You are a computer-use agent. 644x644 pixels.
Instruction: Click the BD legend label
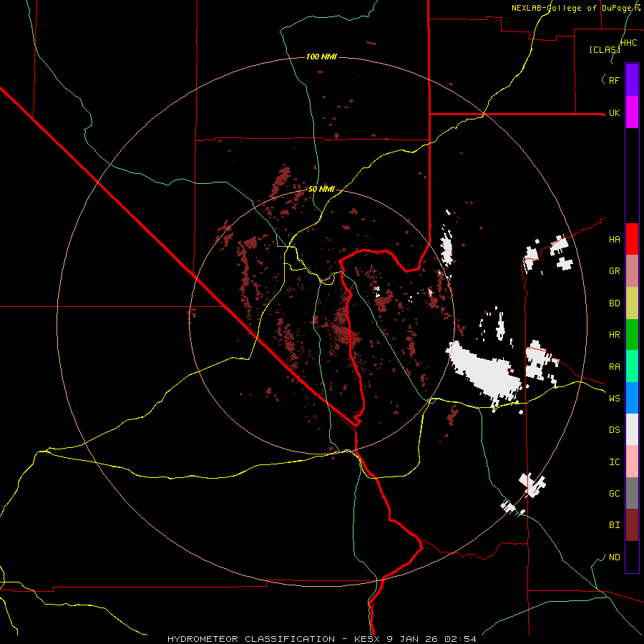[614, 303]
